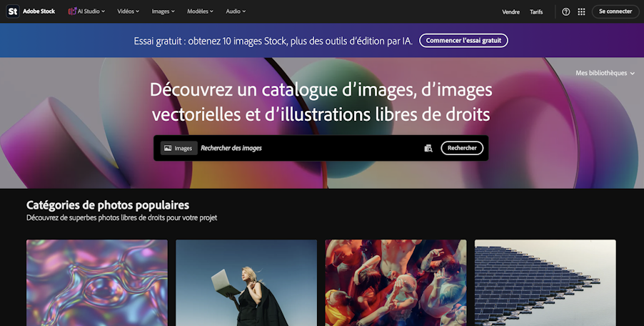Image resolution: width=644 pixels, height=326 pixels.
Task: Expand the Audio dropdown menu
Action: 236,11
